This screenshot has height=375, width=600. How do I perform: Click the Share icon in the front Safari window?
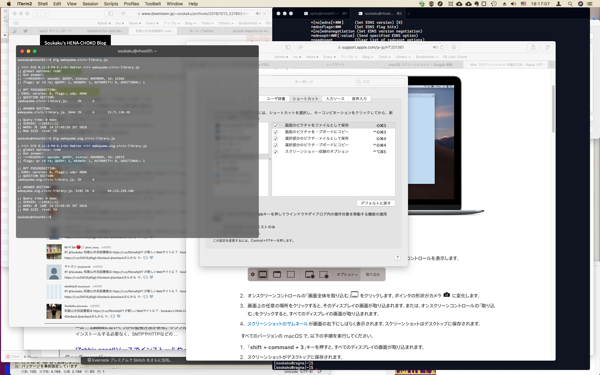coord(533,47)
